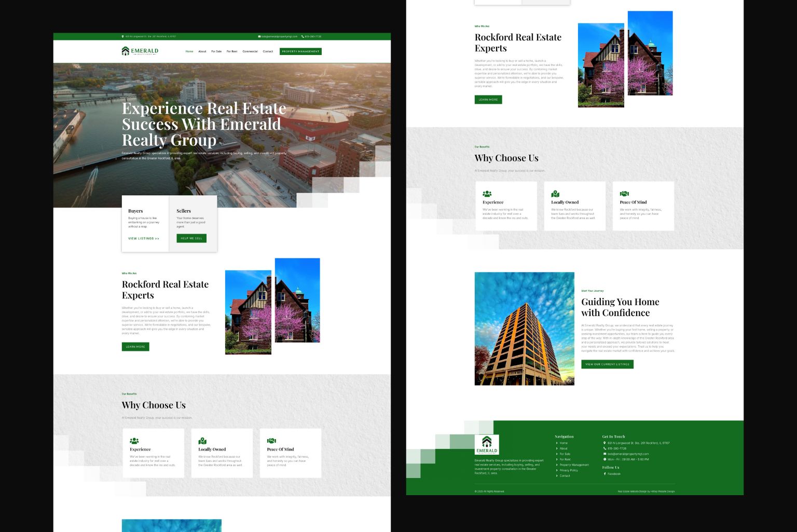The width and height of the screenshot is (797, 532).
Task: Click the envelope icon in top green bar
Action: coord(259,36)
